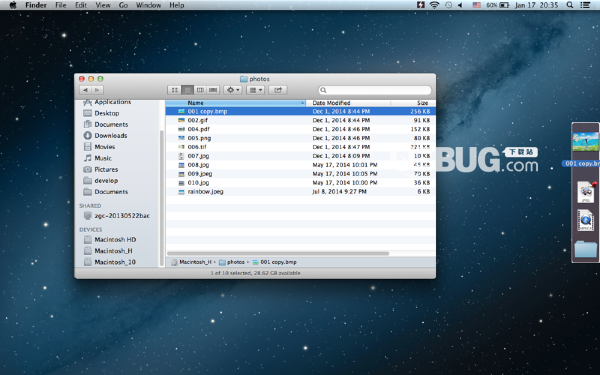Viewport: 600px width, 375px height.
Task: Click the horizontal scrollbar in file list
Action: tap(278, 253)
